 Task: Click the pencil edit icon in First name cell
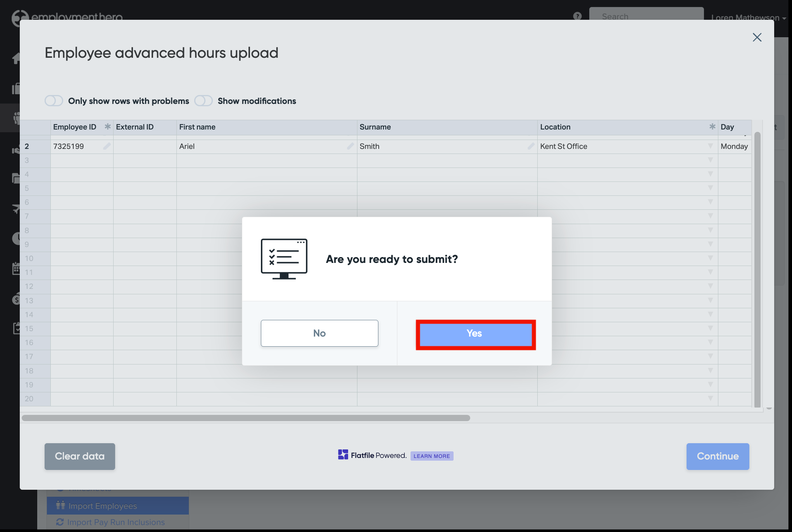[x=350, y=146]
